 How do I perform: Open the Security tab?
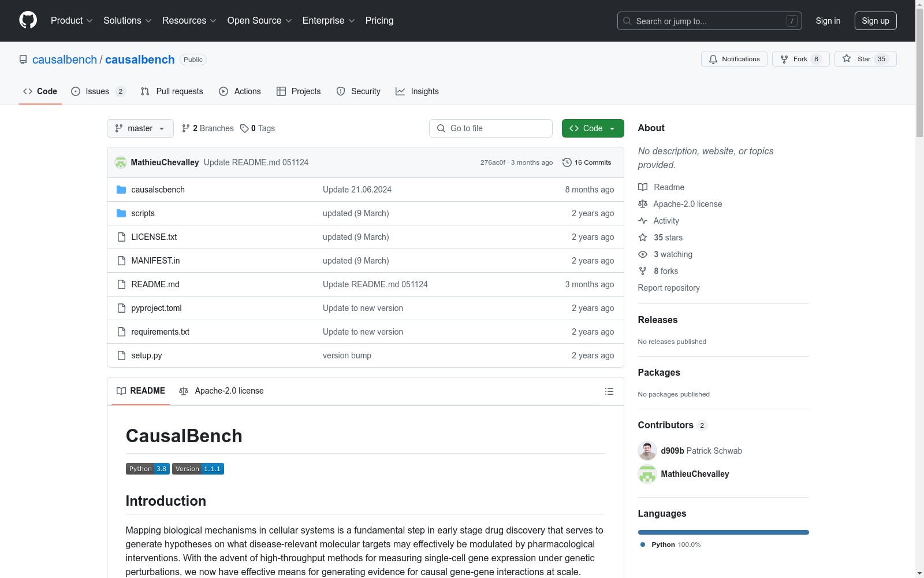tap(358, 91)
